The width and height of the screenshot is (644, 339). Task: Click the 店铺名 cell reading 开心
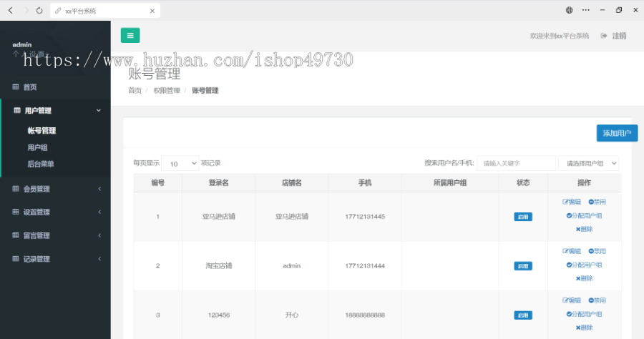pyautogui.click(x=292, y=315)
